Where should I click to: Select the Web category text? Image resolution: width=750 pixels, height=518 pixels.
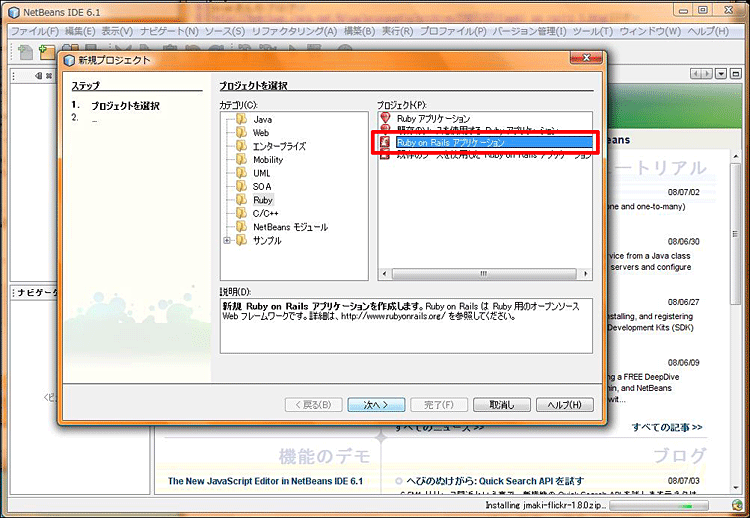[x=261, y=133]
